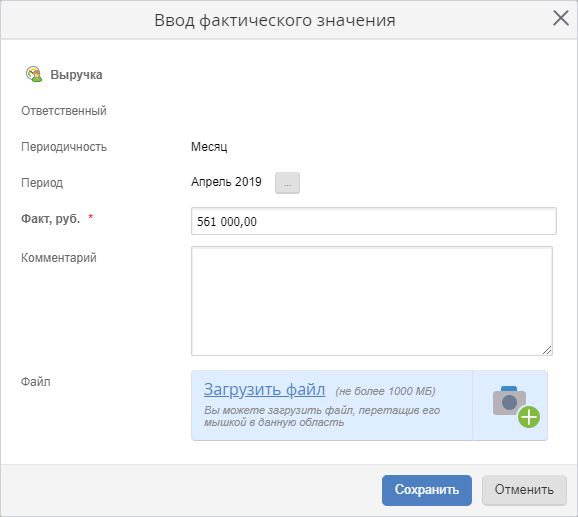Close the dialog with the X icon
The width and height of the screenshot is (578, 517).
coord(561,18)
